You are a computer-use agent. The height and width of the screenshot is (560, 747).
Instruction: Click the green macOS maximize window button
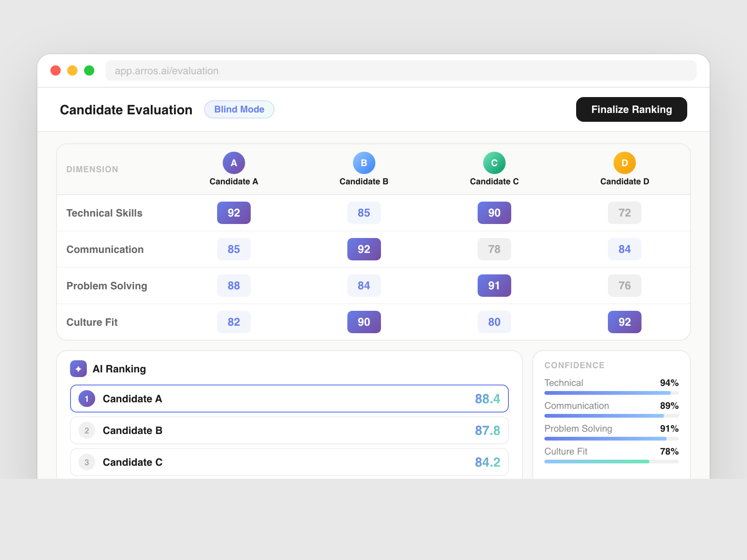coord(89,70)
